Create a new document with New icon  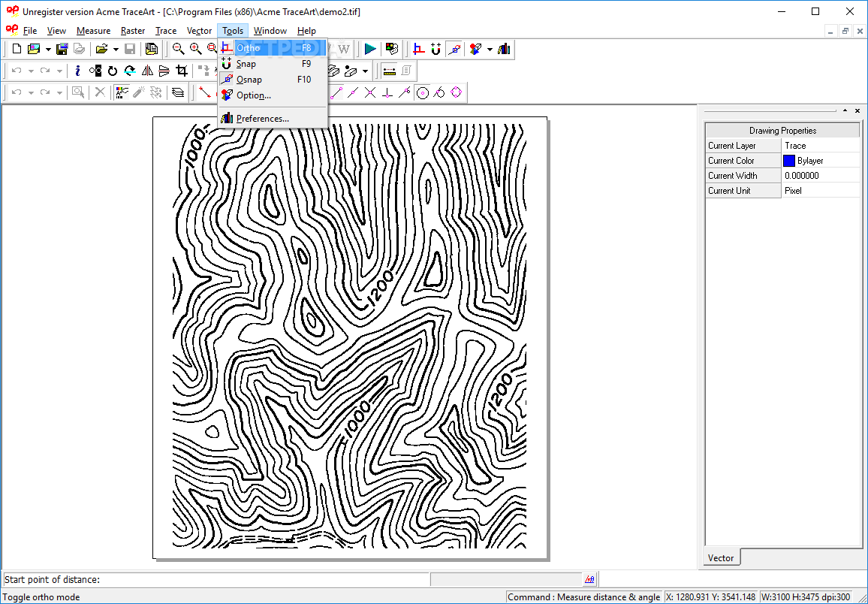17,50
